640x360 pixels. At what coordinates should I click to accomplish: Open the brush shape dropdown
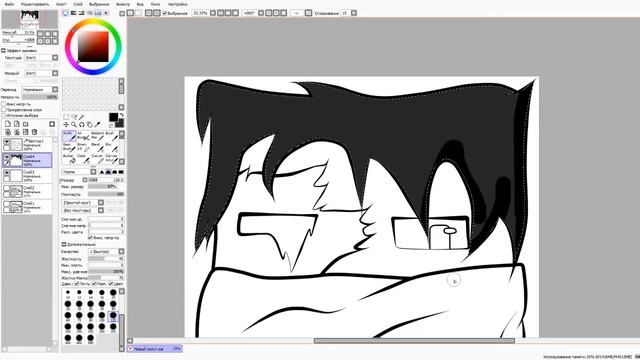tap(83, 202)
